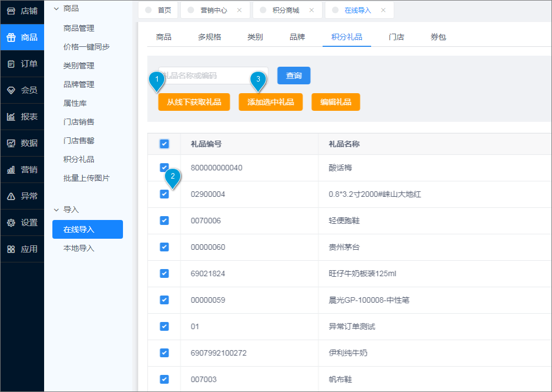The height and width of the screenshot is (392, 552).
Task: Open 设置 gear icon in sidebar
Action: 11,223
